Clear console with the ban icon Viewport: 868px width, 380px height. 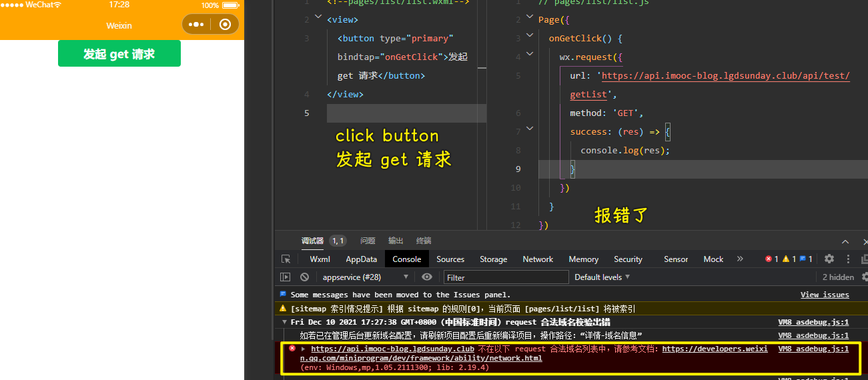(x=304, y=277)
